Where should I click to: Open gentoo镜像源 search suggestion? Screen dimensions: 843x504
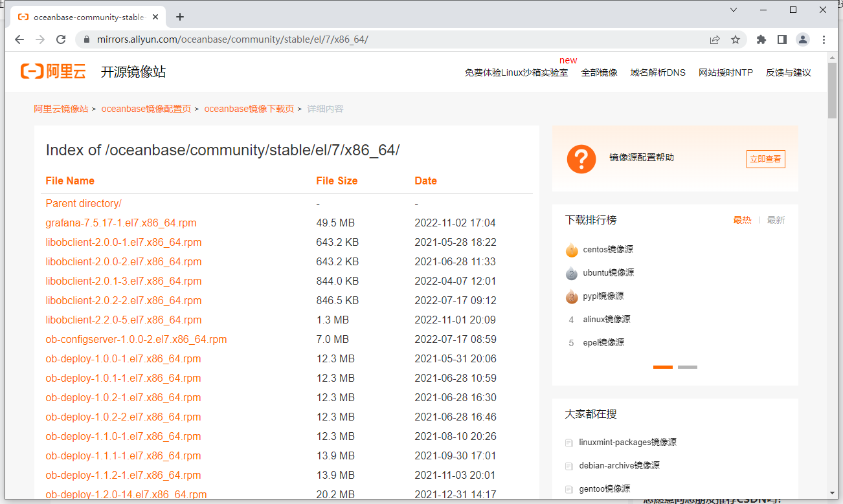(x=604, y=488)
